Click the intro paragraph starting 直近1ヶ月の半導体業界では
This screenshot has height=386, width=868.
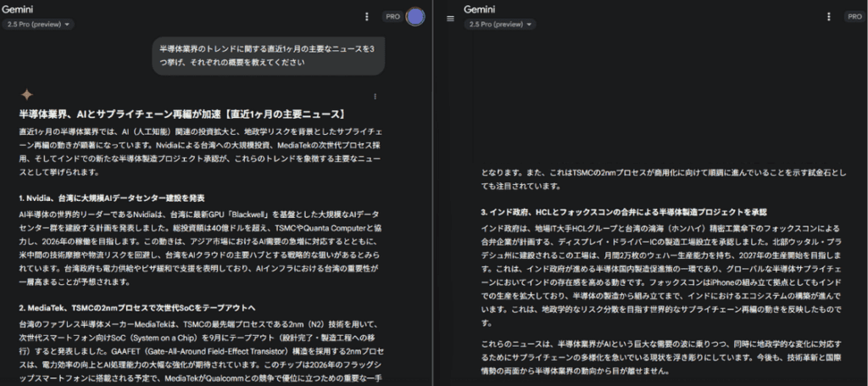click(200, 152)
